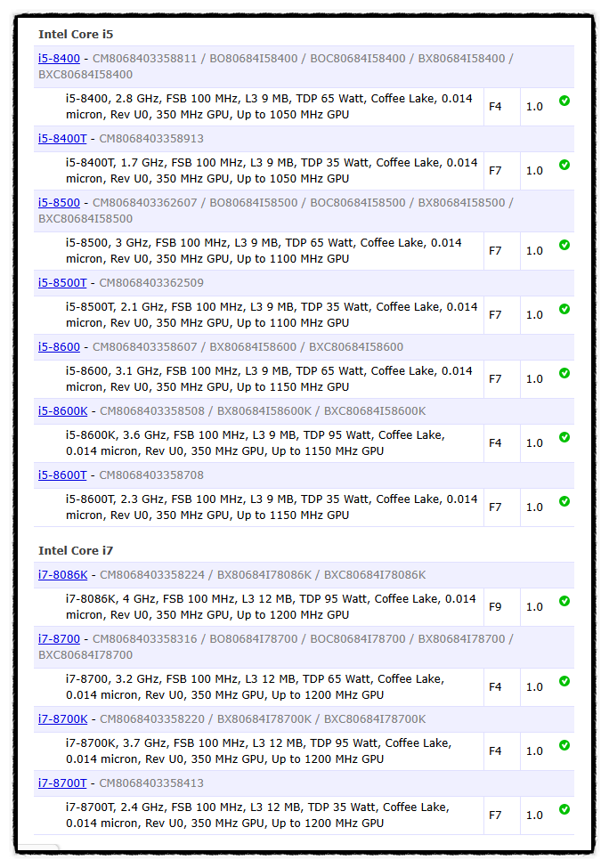Click PCB revision 1.0 in i7-8700T row
609x868 pixels.
(x=534, y=815)
